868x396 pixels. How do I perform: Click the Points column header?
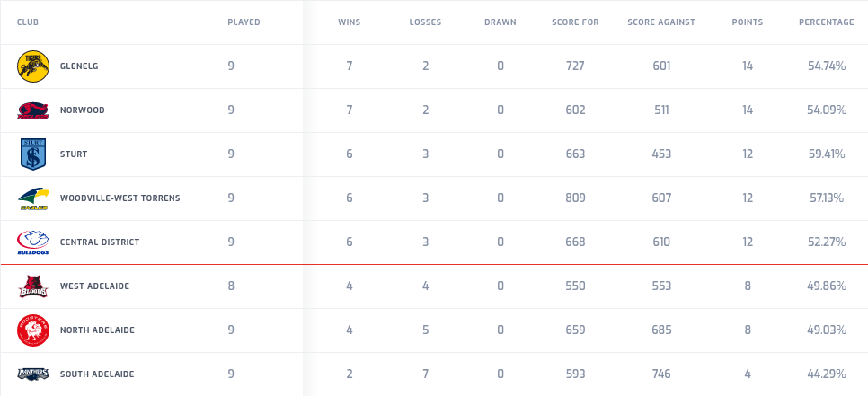[x=748, y=22]
